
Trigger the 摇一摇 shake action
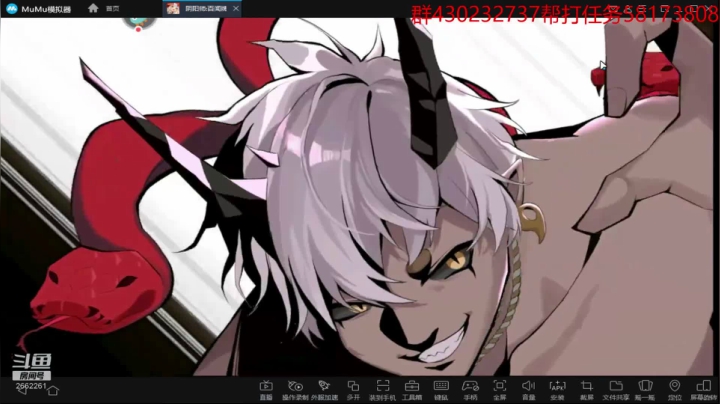[x=645, y=390]
